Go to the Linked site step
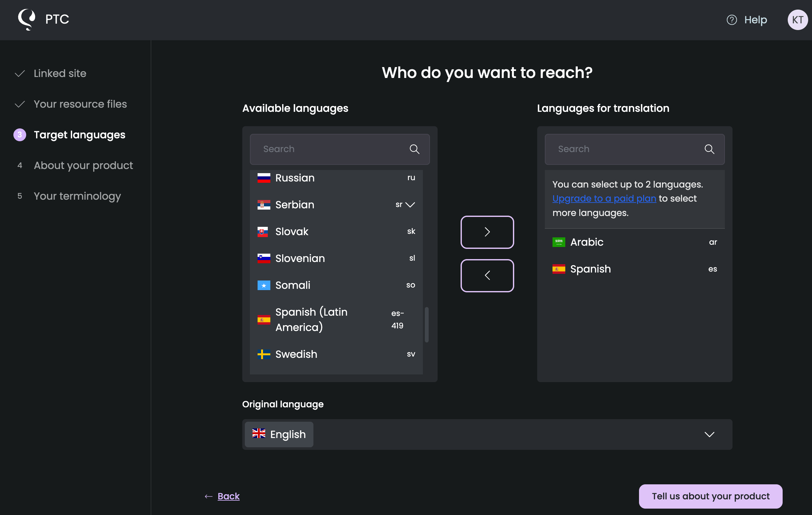This screenshot has width=812, height=515. 60,73
